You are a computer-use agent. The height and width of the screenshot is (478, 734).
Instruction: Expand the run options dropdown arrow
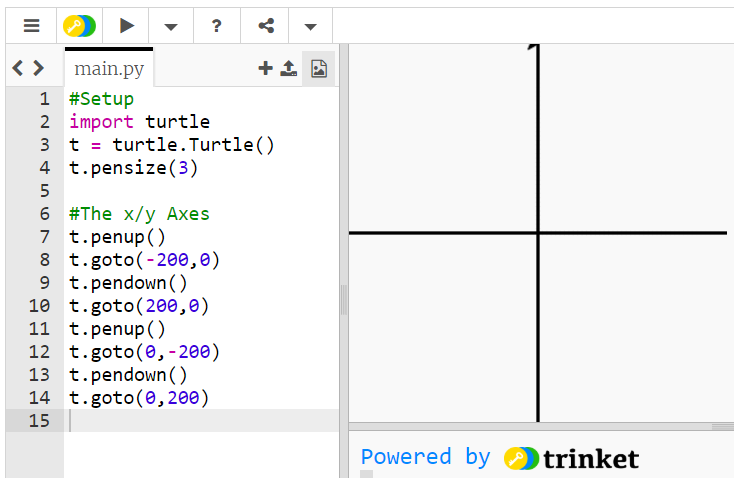(x=171, y=27)
